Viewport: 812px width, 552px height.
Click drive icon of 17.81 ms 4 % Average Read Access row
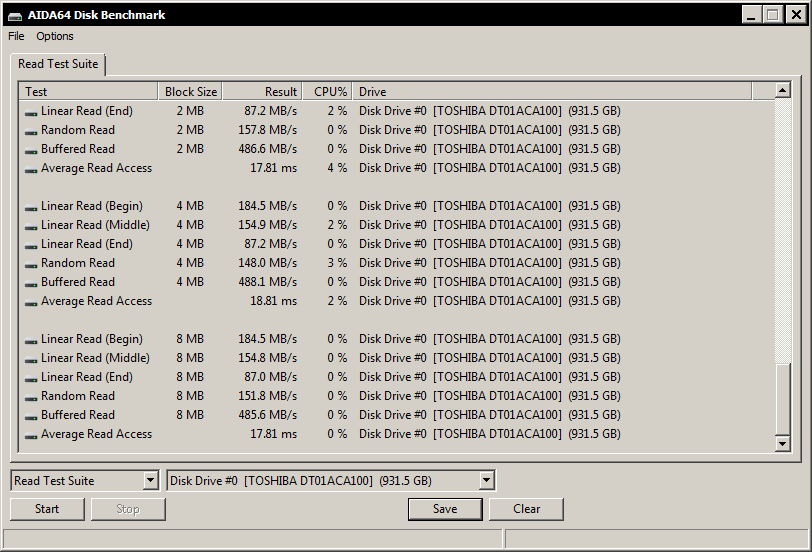31,170
